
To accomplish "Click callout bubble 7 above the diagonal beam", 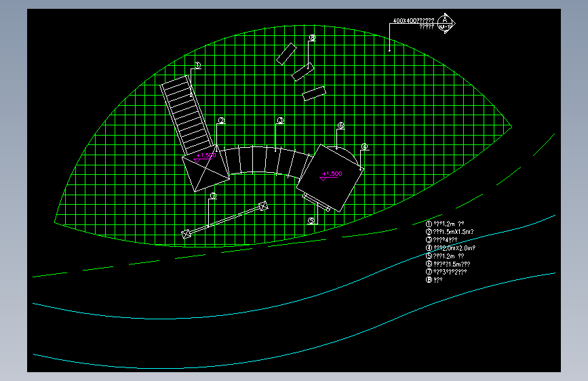I will (x=213, y=196).
